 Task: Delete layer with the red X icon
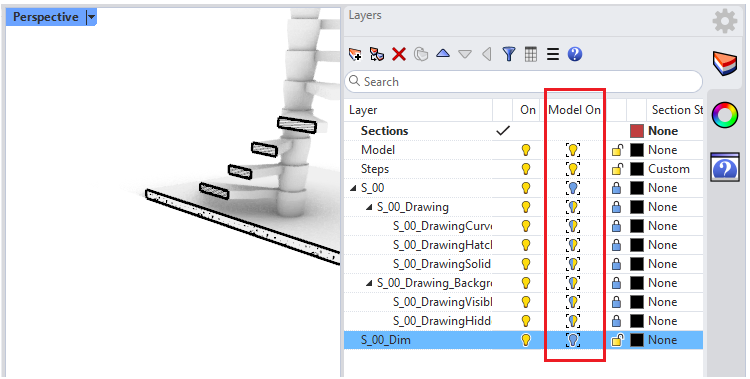point(398,54)
